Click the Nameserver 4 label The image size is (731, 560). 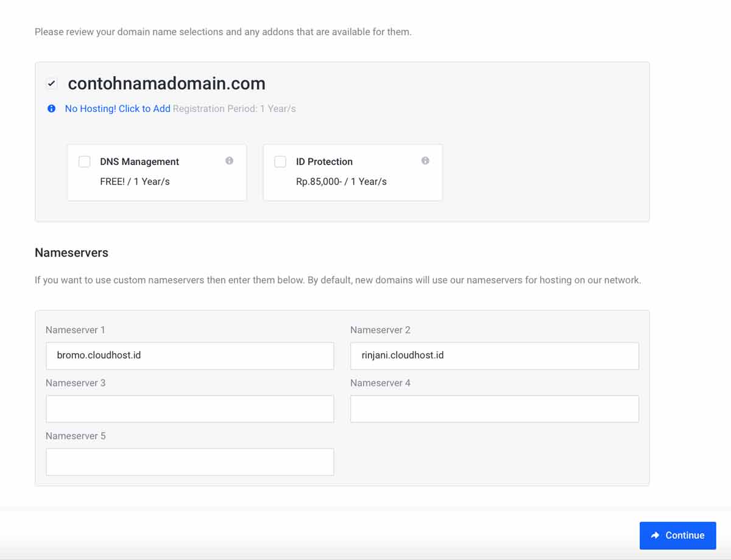[380, 383]
